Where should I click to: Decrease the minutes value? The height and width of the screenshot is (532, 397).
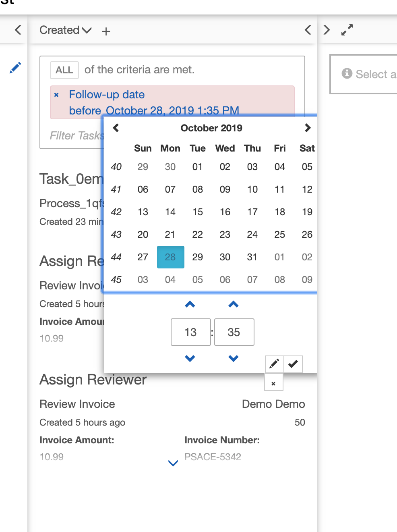point(234,358)
